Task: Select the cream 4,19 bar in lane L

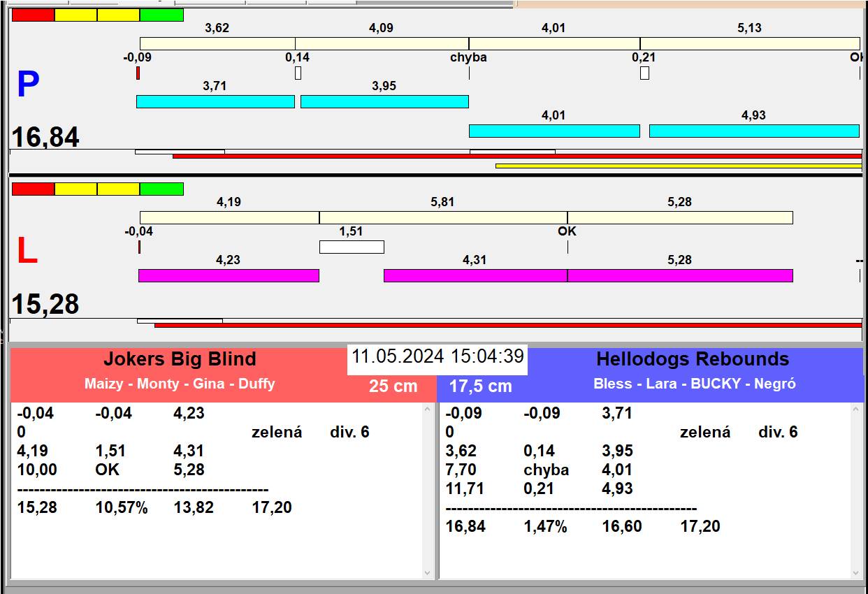Action: [229, 217]
